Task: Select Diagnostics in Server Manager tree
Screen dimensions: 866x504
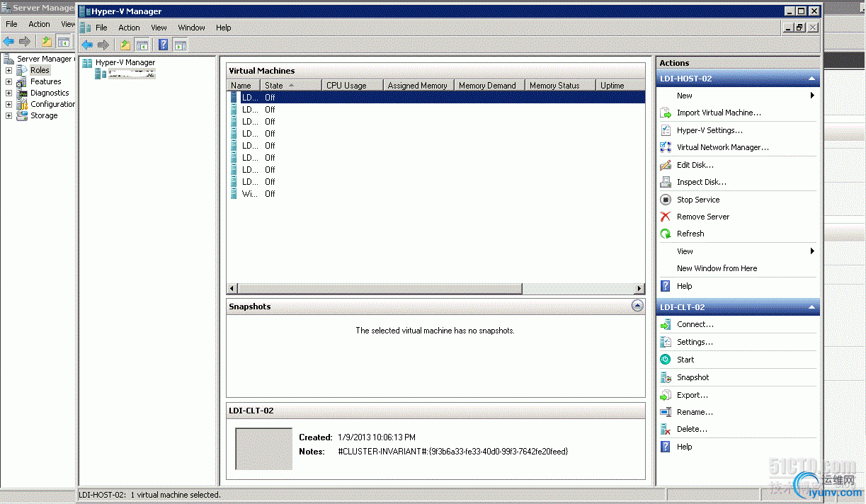Action: pos(50,93)
